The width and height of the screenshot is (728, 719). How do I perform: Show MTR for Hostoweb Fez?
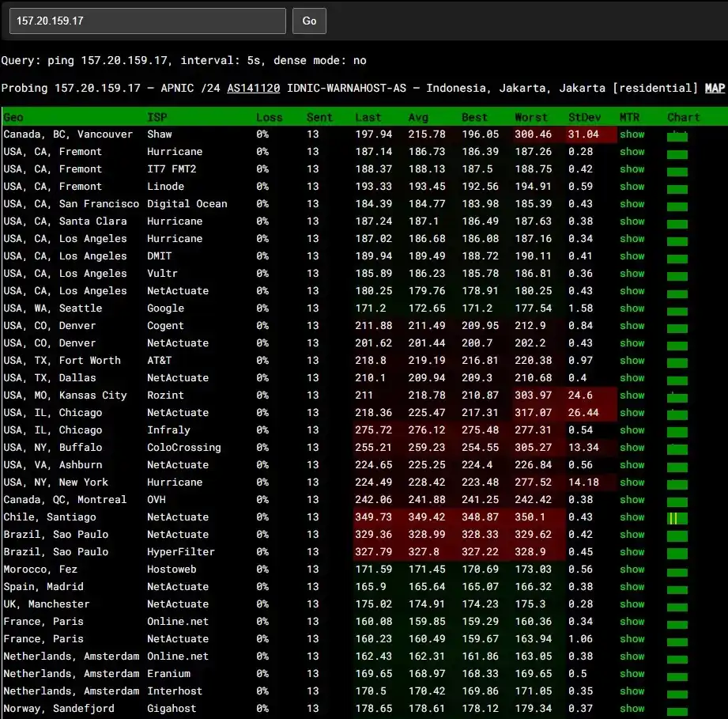(x=632, y=569)
